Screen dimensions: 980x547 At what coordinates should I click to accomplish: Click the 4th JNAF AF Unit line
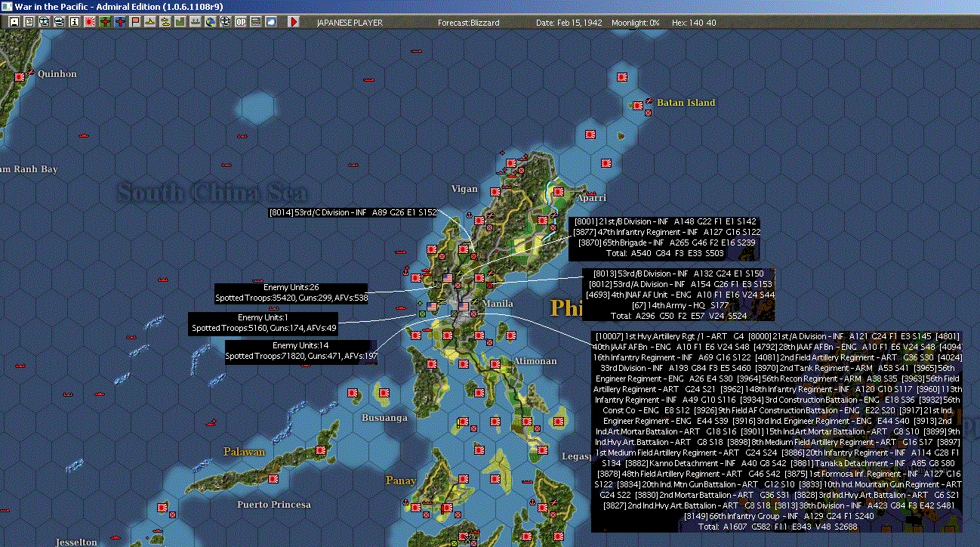click(x=680, y=295)
